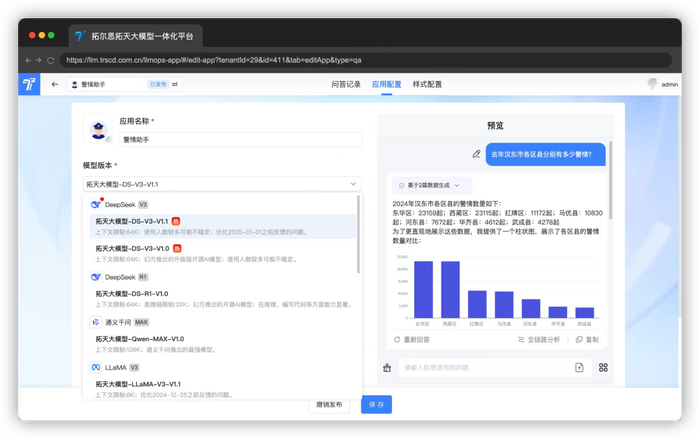Select the browser tab 拓尔思拓天大模型一体化平台

[136, 36]
